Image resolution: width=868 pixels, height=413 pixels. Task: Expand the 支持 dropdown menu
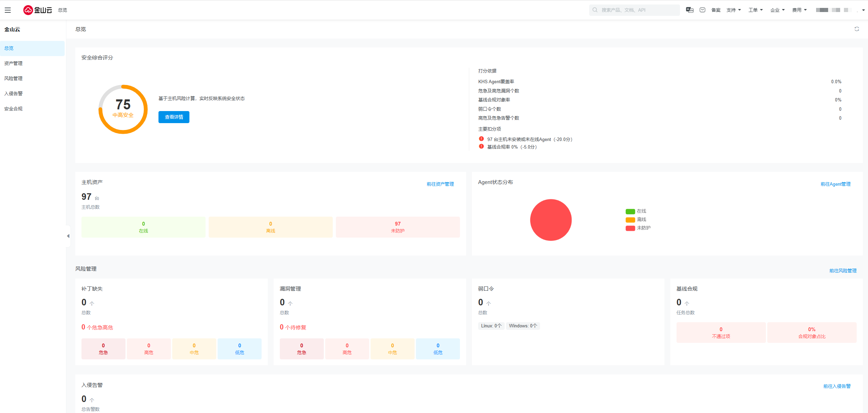click(733, 10)
